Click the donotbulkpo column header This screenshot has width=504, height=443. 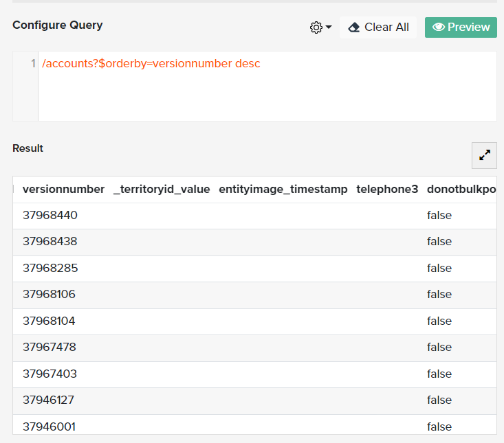coord(461,190)
